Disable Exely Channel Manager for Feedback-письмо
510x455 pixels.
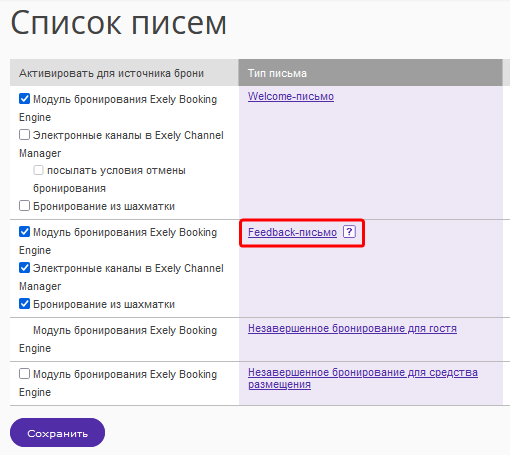point(24,268)
